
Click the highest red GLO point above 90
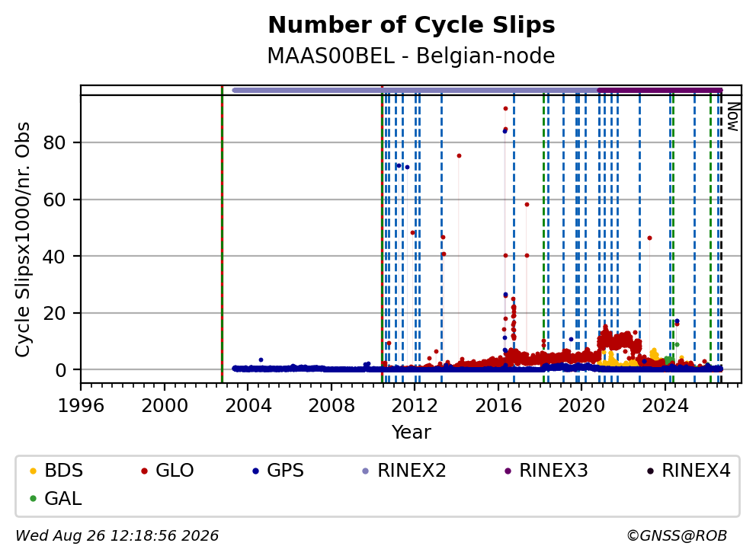pyautogui.click(x=505, y=109)
